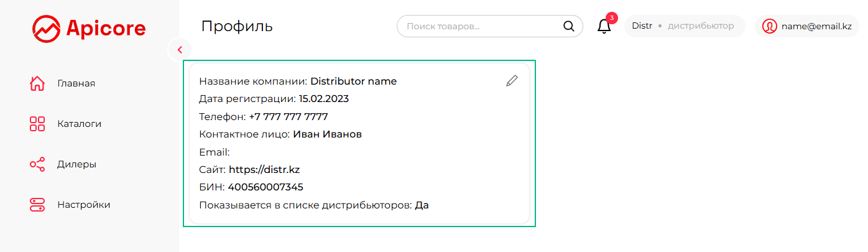
Task: Open the Каталоги menu item
Action: coord(79,124)
